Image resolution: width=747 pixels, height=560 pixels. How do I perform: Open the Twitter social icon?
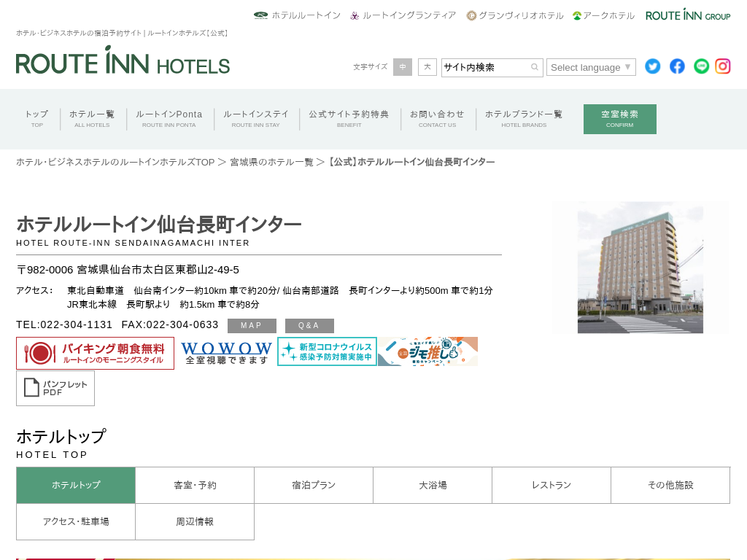[652, 66]
